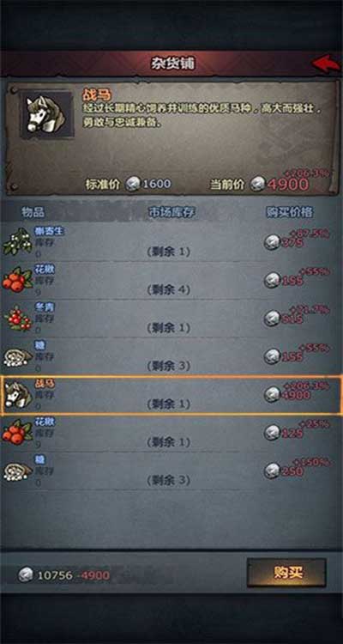Viewport: 343px width, 644px height.
Task: Click the 物品 column header
Action: pyautogui.click(x=33, y=212)
